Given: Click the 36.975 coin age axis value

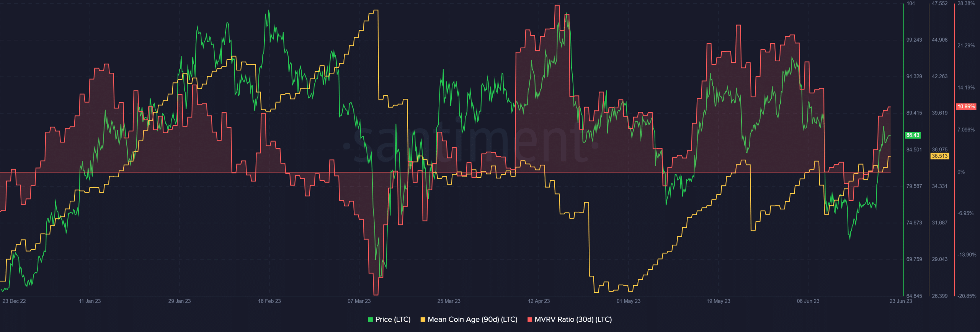Looking at the screenshot, I should [x=940, y=149].
